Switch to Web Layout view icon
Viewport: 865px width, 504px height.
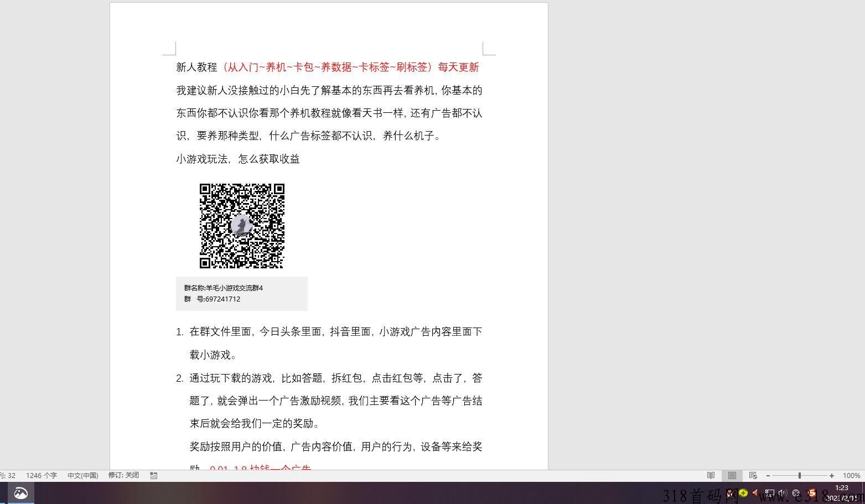click(x=753, y=475)
